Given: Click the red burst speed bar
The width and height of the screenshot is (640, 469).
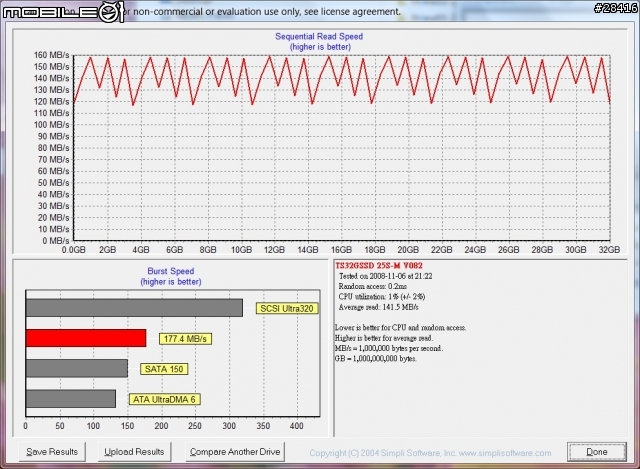Looking at the screenshot, I should (x=86, y=338).
